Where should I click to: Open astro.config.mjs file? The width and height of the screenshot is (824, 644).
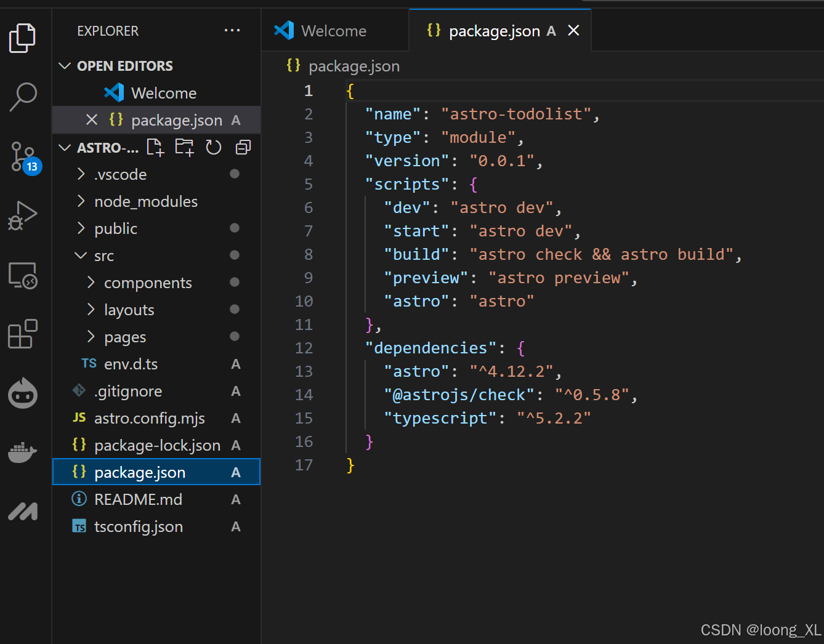coord(156,418)
